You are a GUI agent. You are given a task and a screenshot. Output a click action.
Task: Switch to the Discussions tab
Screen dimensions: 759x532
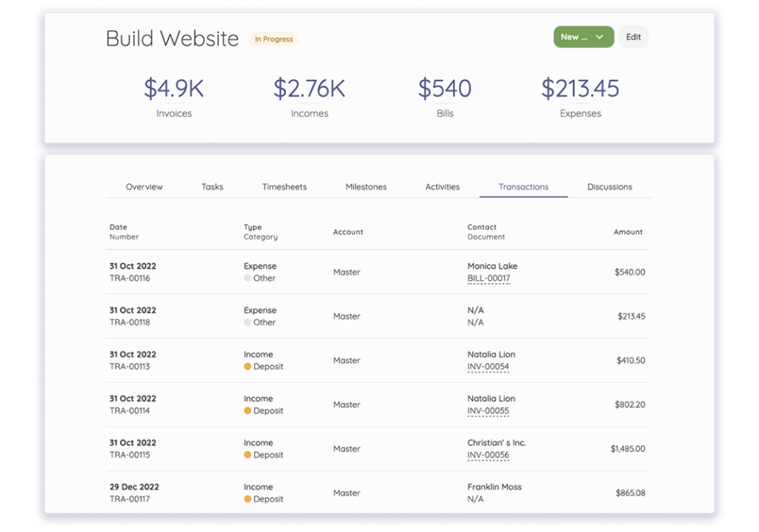pyautogui.click(x=609, y=187)
